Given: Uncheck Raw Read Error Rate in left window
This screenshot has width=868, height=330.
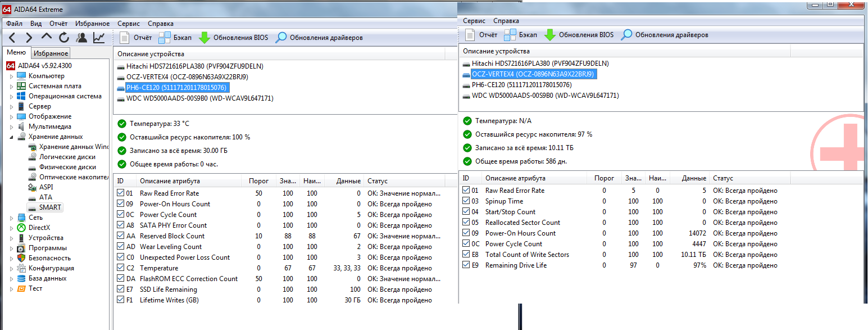Looking at the screenshot, I should 121,193.
